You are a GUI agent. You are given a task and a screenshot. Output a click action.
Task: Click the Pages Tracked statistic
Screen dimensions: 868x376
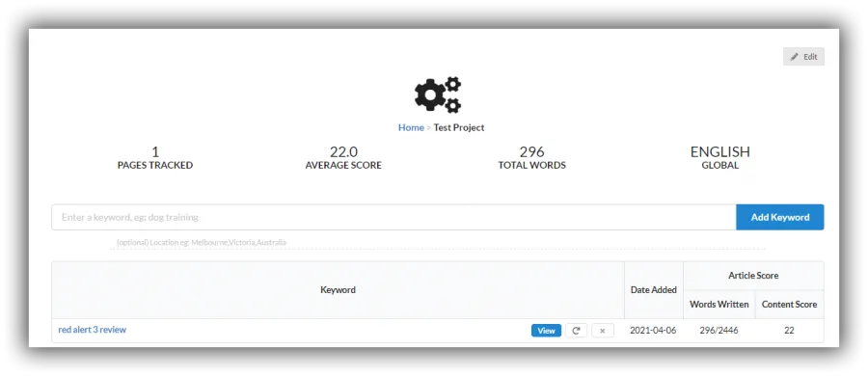(x=155, y=157)
